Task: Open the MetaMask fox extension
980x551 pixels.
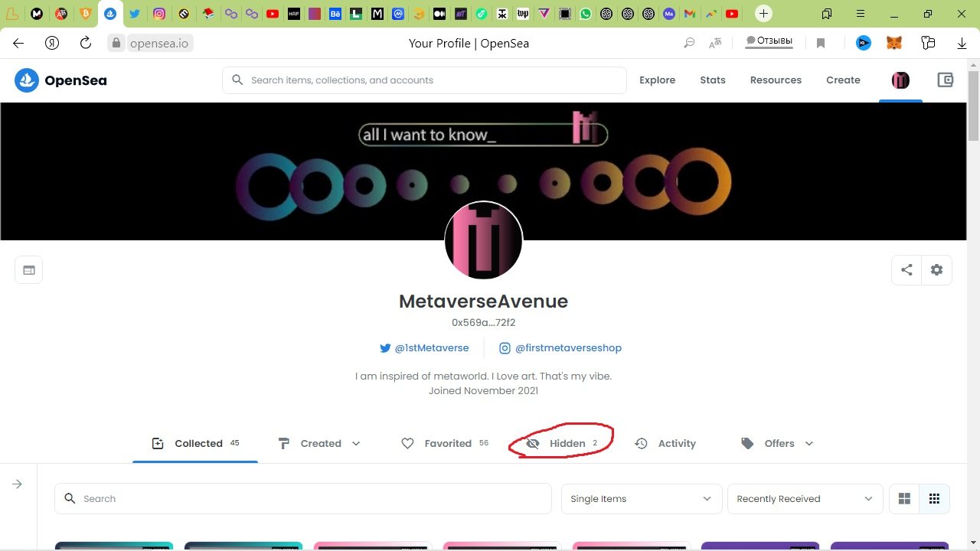Action: point(894,44)
